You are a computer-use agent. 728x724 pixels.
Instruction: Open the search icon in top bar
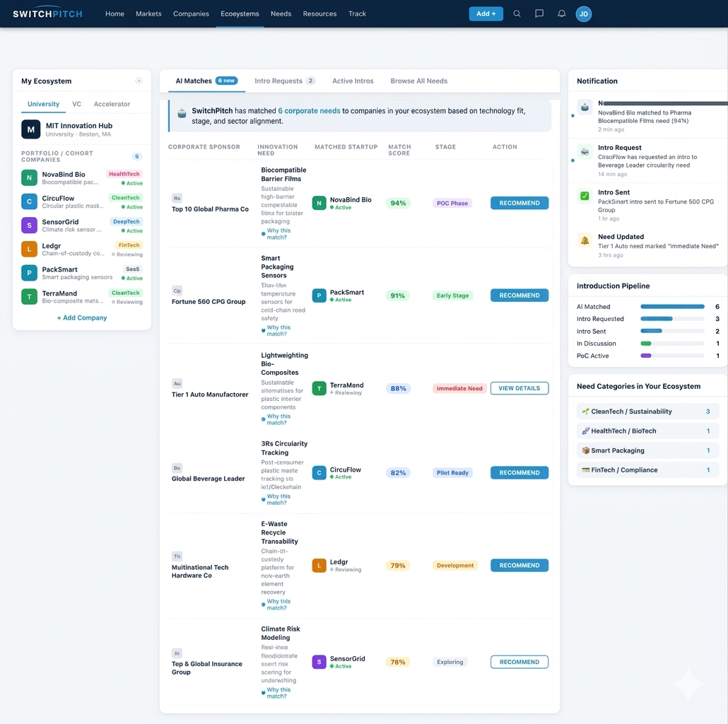pyautogui.click(x=517, y=14)
